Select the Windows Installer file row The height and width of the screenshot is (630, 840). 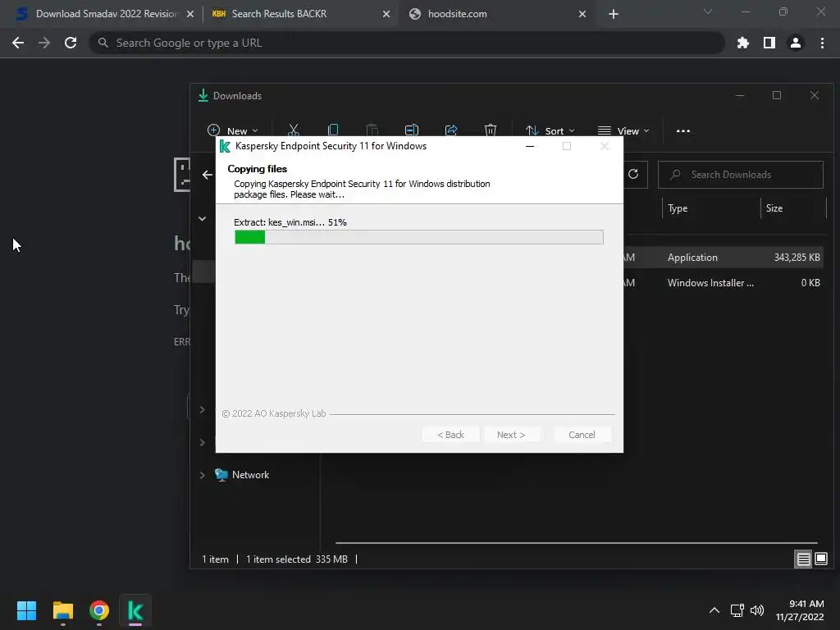click(724, 283)
